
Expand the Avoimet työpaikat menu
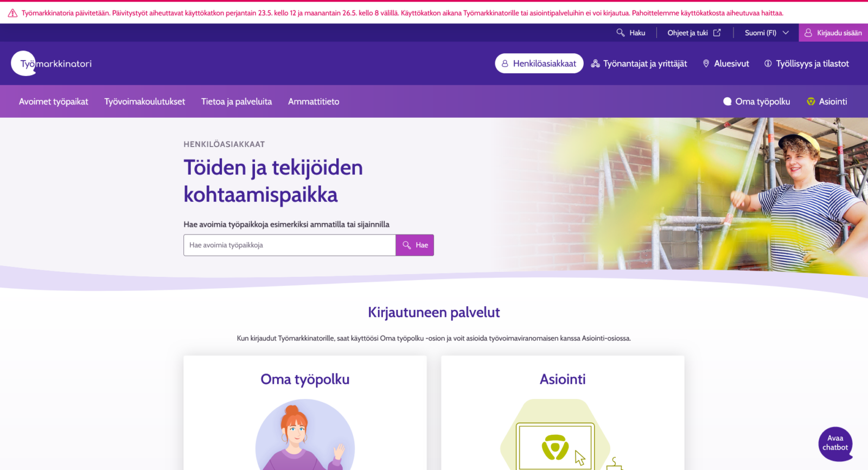[54, 101]
